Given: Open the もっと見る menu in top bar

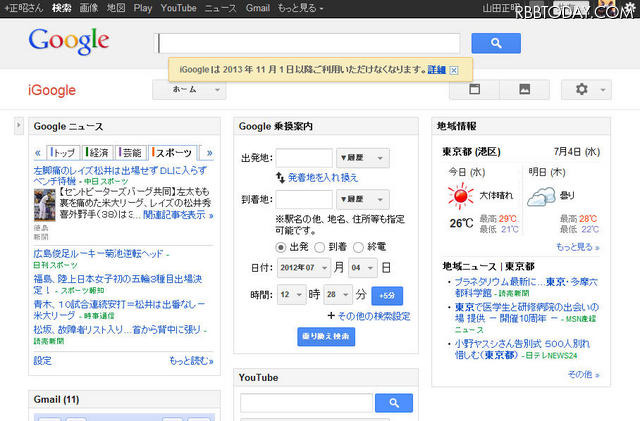Looking at the screenshot, I should (300, 8).
